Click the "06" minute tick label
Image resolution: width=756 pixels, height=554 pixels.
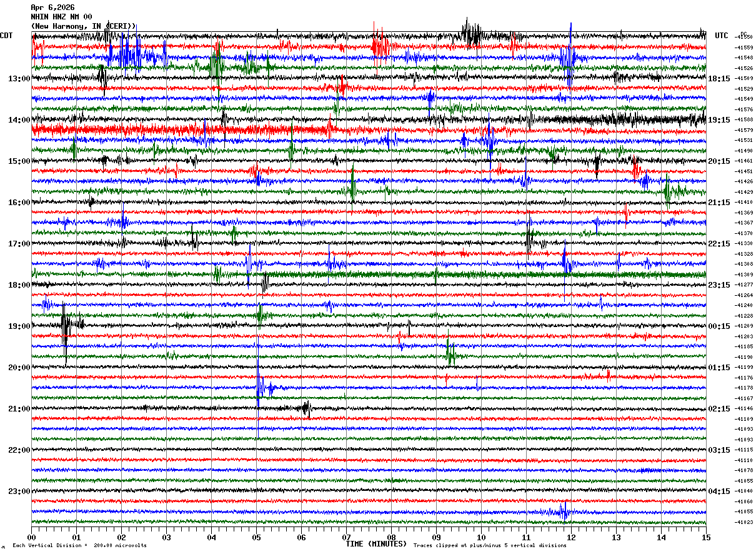(x=301, y=538)
